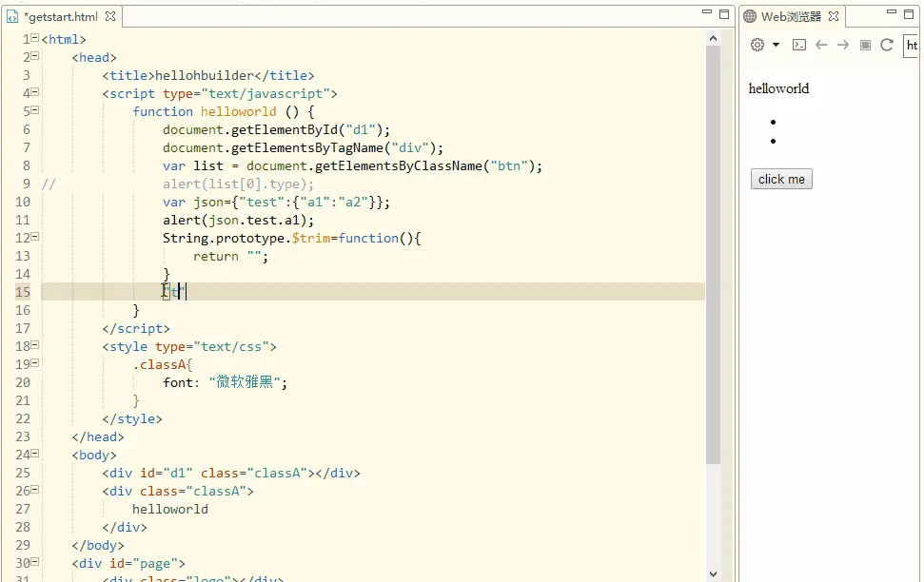Screen dimensions: 924x582
Task: Collapse the div classA fold on line 26
Action: click(35, 490)
